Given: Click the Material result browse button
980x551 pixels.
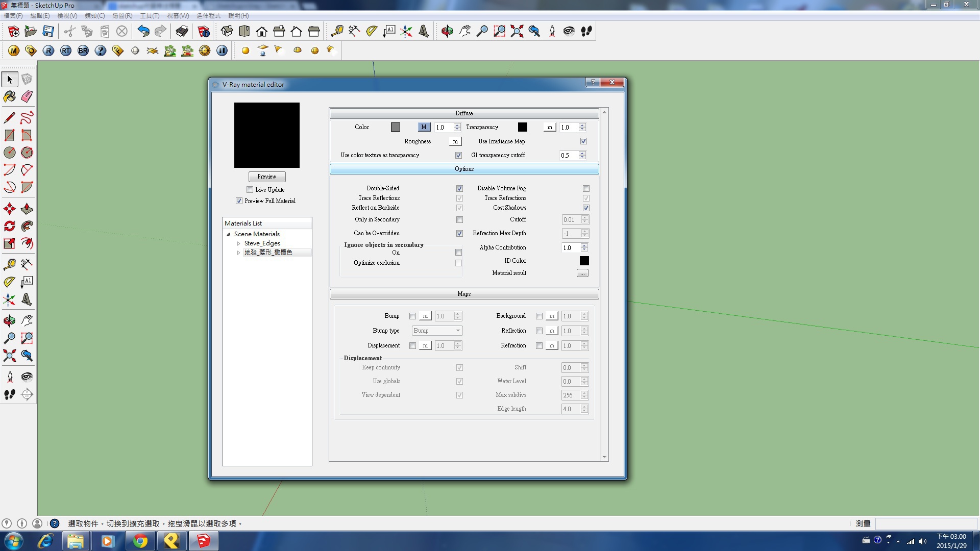Looking at the screenshot, I should click(582, 273).
